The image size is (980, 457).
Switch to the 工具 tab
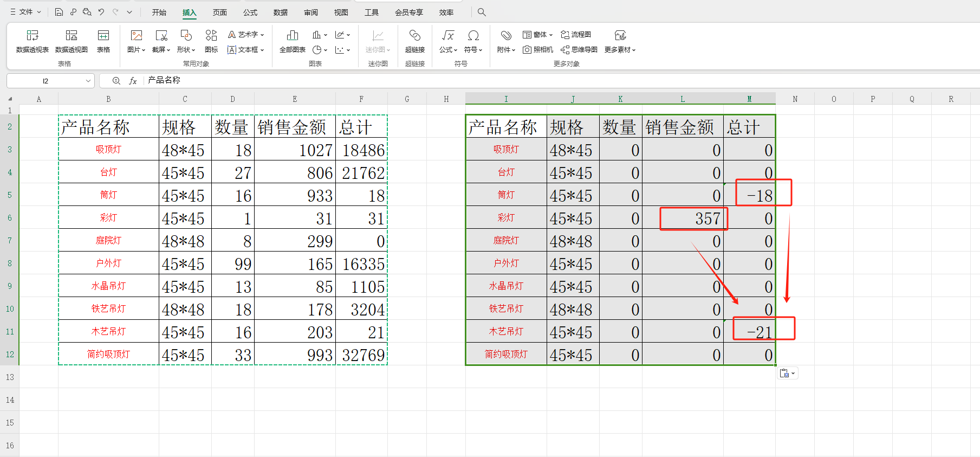pos(372,12)
